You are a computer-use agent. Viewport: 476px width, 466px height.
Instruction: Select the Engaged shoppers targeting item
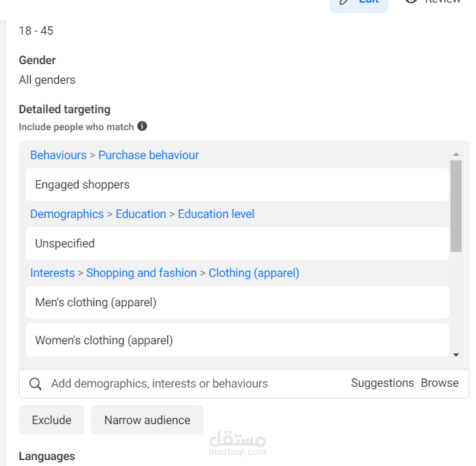click(237, 185)
